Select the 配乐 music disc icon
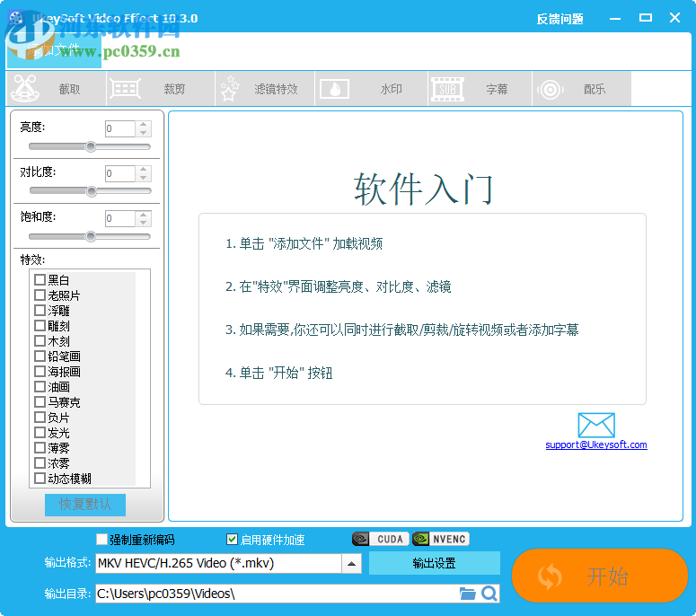This screenshot has width=696, height=616. point(550,90)
